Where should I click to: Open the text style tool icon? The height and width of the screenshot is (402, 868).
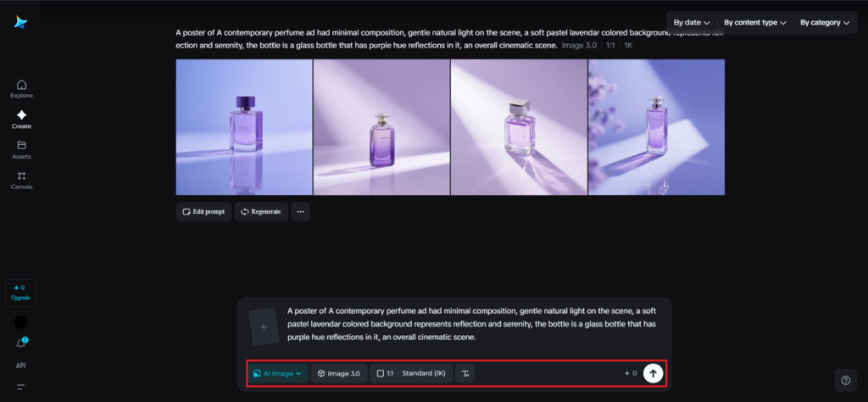pyautogui.click(x=465, y=373)
